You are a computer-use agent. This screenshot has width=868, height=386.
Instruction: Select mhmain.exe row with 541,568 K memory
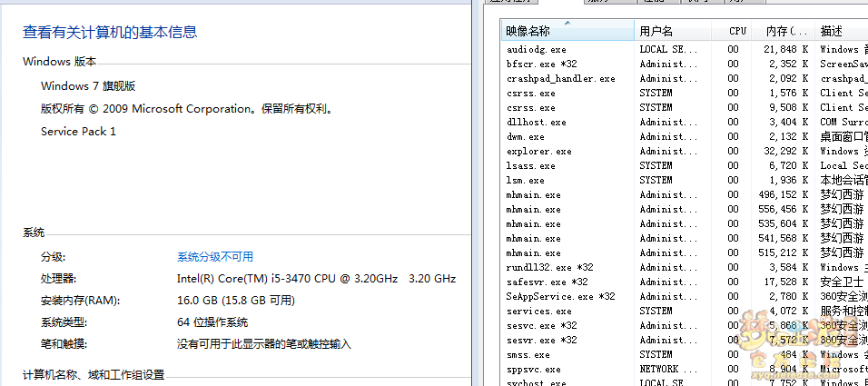(x=685, y=238)
